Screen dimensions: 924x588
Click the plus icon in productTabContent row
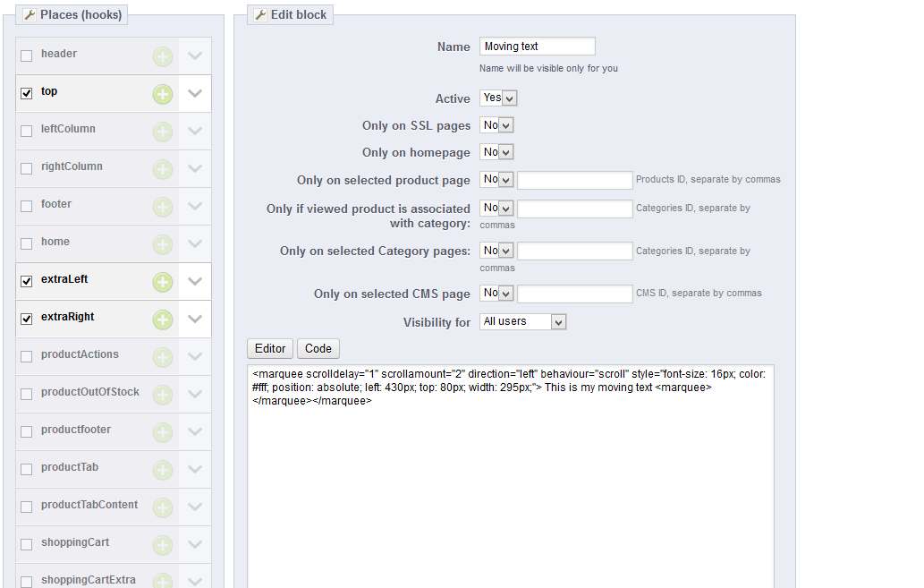[x=163, y=507]
